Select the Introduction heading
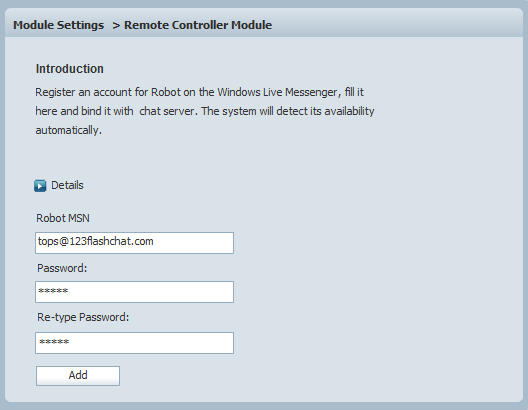This screenshot has width=528, height=410. pyautogui.click(x=70, y=69)
